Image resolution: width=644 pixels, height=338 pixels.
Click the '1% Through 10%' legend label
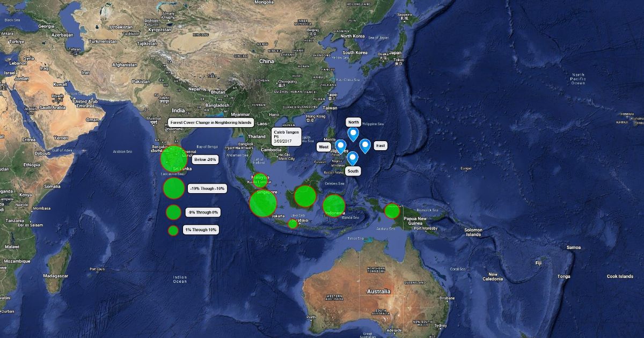(x=201, y=230)
